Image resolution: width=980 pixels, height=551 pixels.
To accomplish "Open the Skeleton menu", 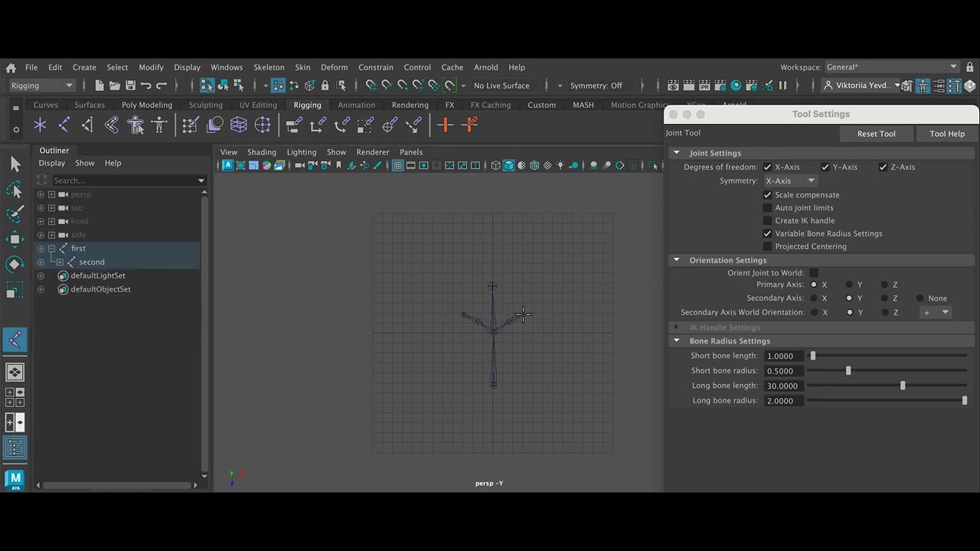I will point(269,67).
